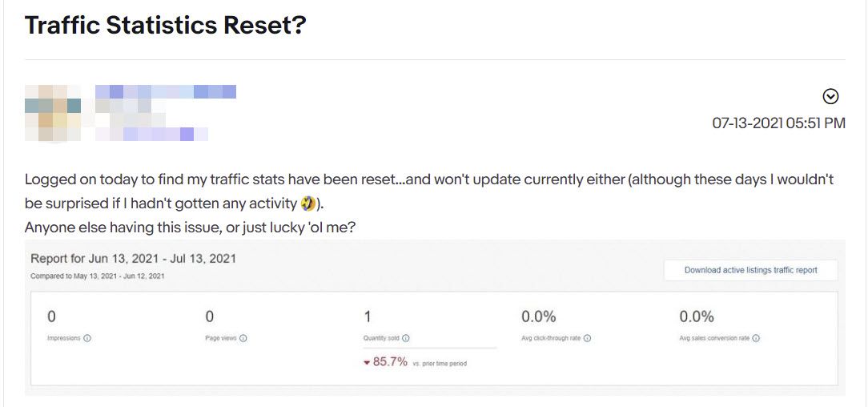Screen dimensions: 868x407
Task: Click the Impressions info icon
Action: click(87, 338)
